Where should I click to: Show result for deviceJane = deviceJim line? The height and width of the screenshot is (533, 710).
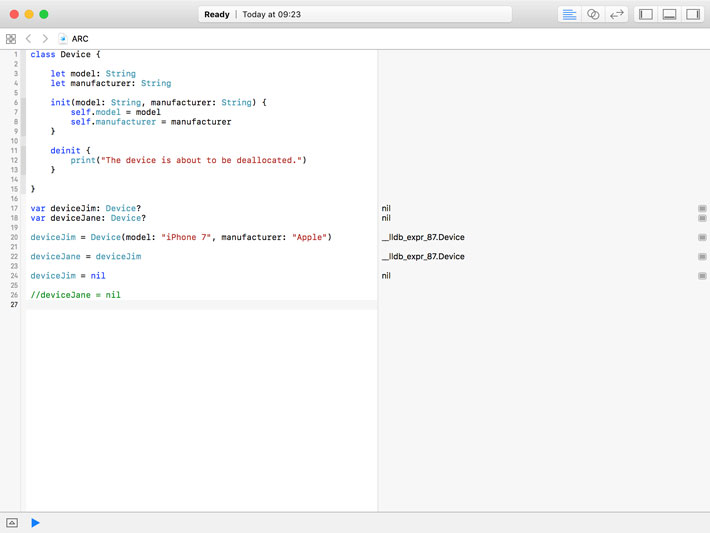pyautogui.click(x=702, y=257)
